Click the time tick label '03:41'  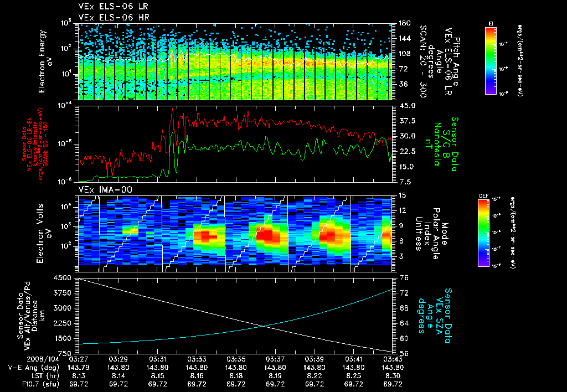354,359
